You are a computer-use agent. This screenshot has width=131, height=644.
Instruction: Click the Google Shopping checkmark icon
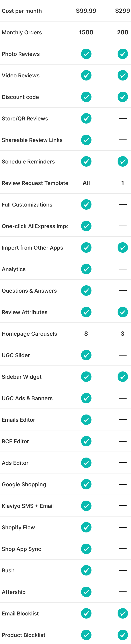86,484
